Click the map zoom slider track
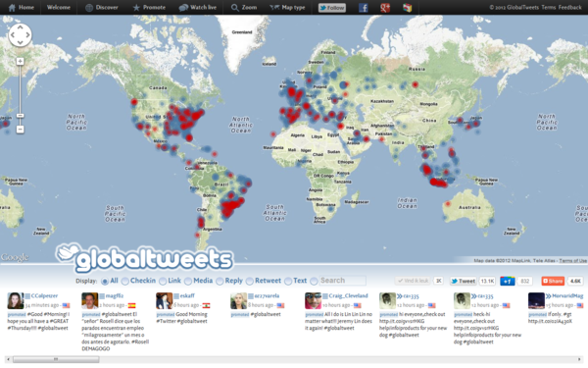The height and width of the screenshot is (368, 588). pyautogui.click(x=20, y=90)
